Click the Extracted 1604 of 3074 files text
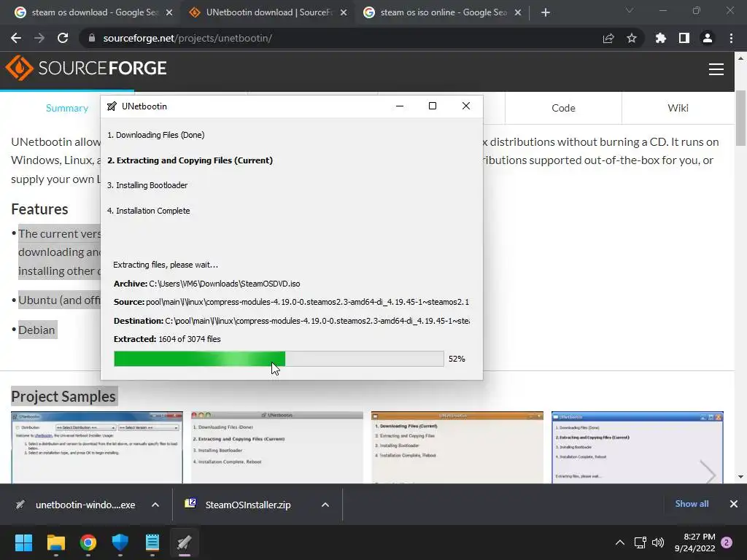 pos(167,339)
